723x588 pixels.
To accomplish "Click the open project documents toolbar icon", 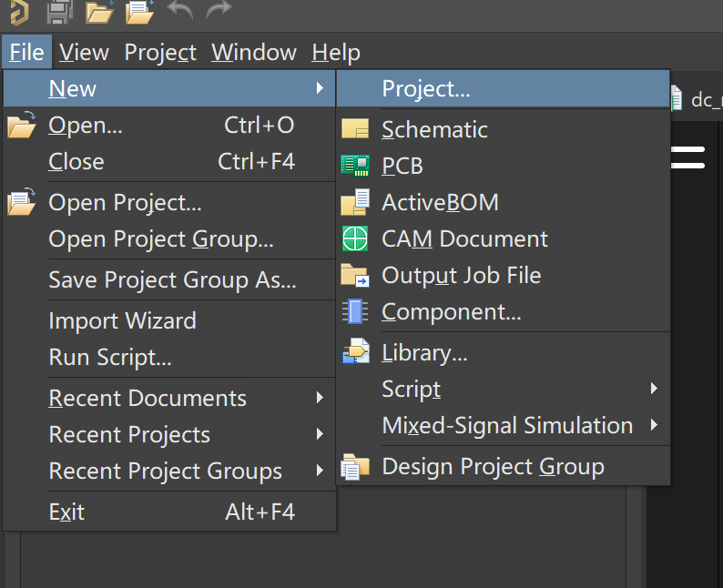I will [139, 12].
